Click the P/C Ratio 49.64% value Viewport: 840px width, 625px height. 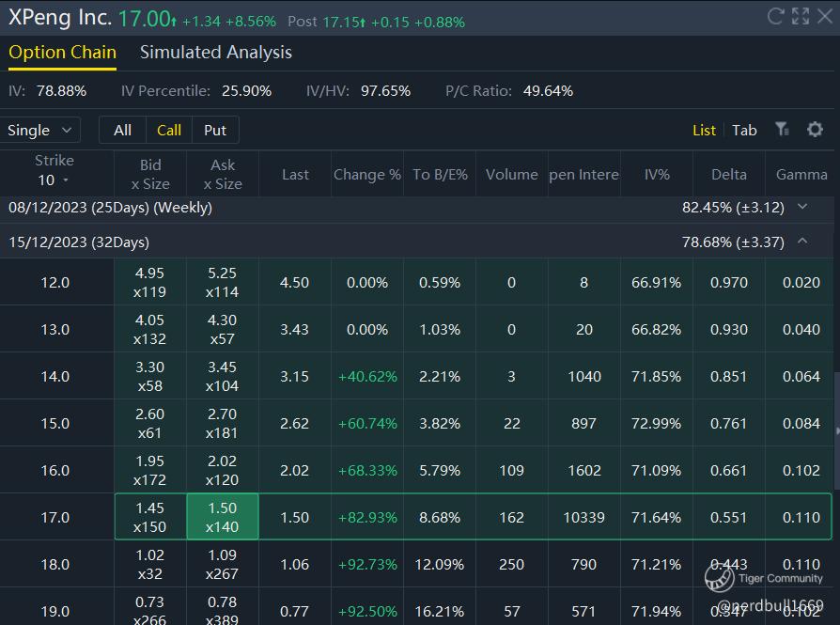point(548,90)
